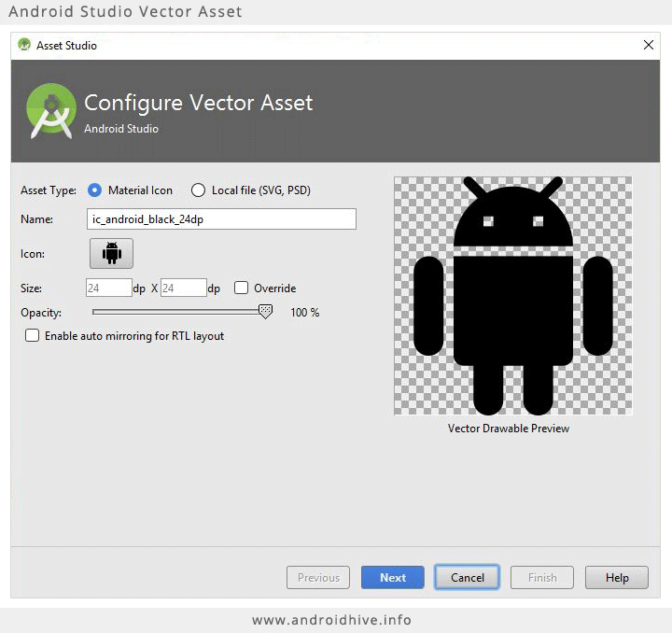The image size is (672, 633).
Task: Click the Name input field
Action: click(x=221, y=219)
